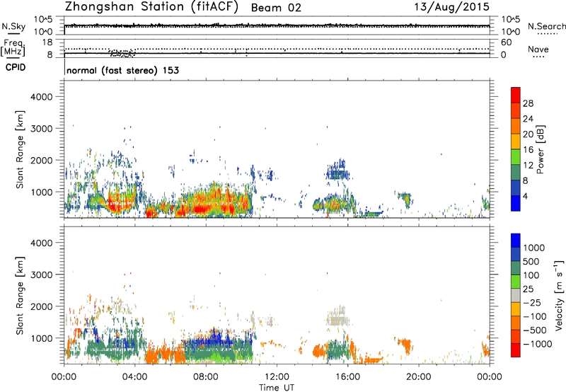The width and height of the screenshot is (566, 392).
Task: Click the 'Time UT' axis title
Action: [x=277, y=388]
